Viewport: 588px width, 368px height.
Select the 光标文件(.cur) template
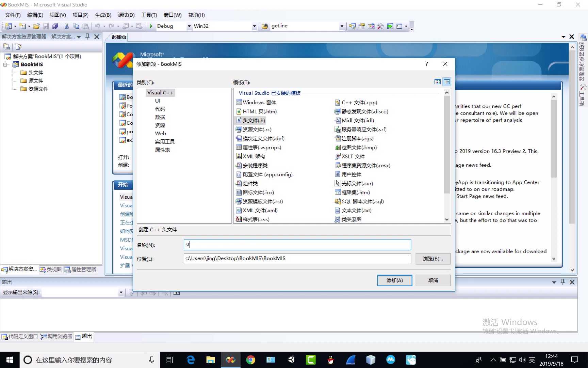[354, 183]
